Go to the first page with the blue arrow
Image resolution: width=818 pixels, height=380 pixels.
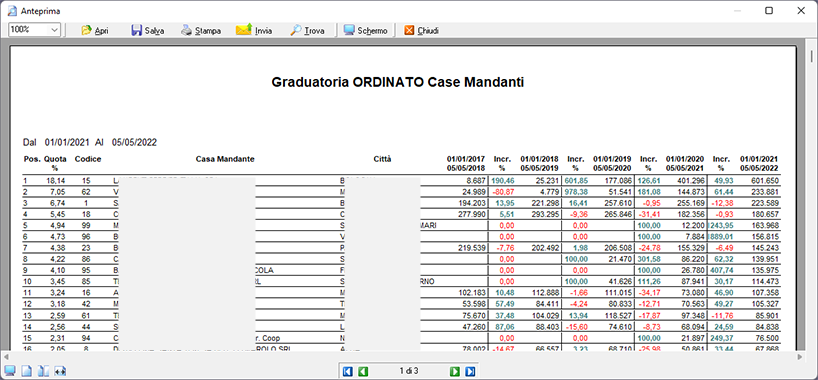(x=348, y=371)
